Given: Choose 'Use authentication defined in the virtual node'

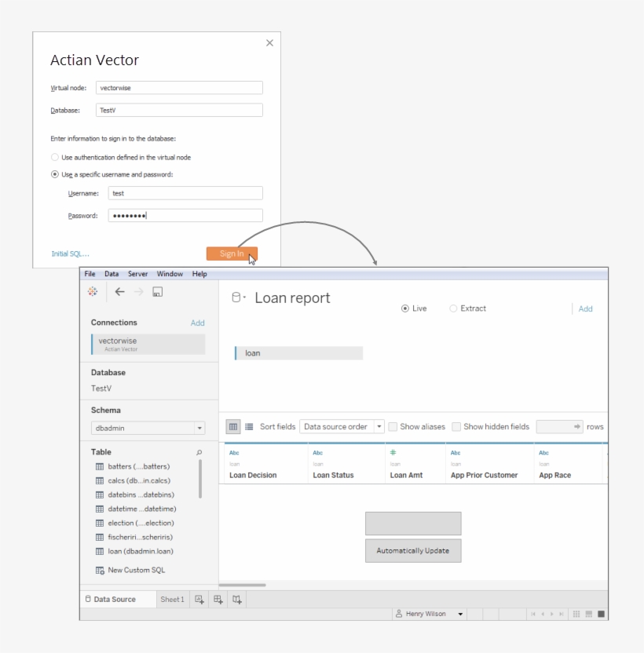Looking at the screenshot, I should pyautogui.click(x=55, y=158).
